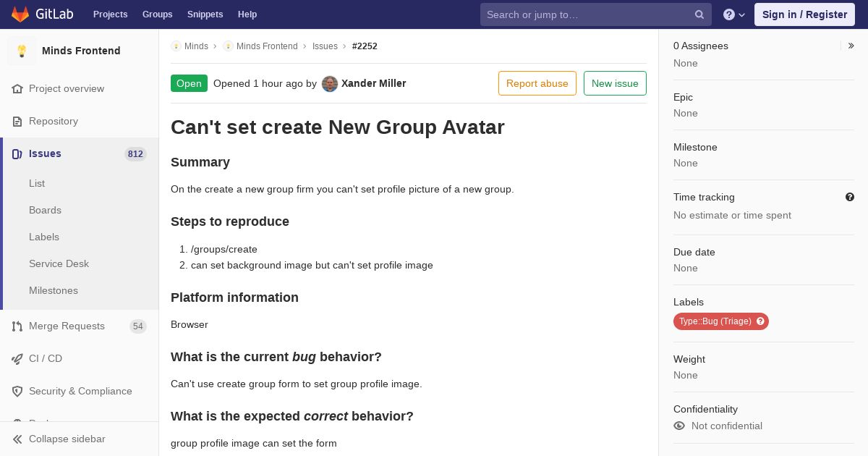Click the Issues sidebar icon

pyautogui.click(x=17, y=153)
